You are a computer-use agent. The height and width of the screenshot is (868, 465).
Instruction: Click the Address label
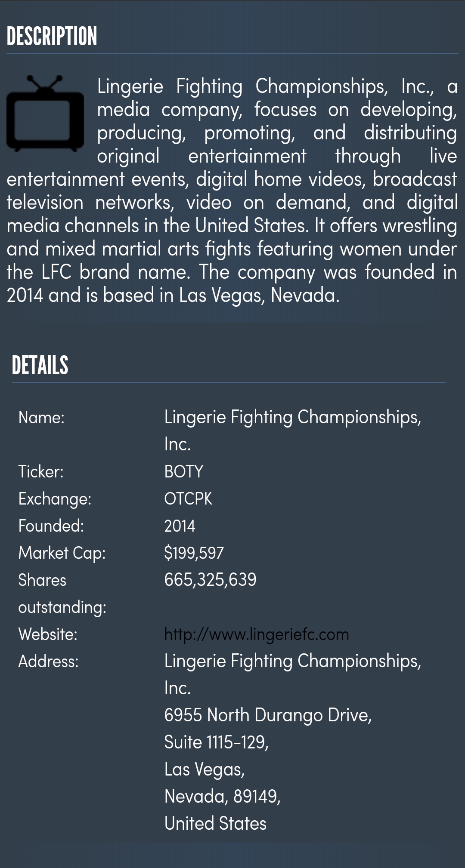48,662
